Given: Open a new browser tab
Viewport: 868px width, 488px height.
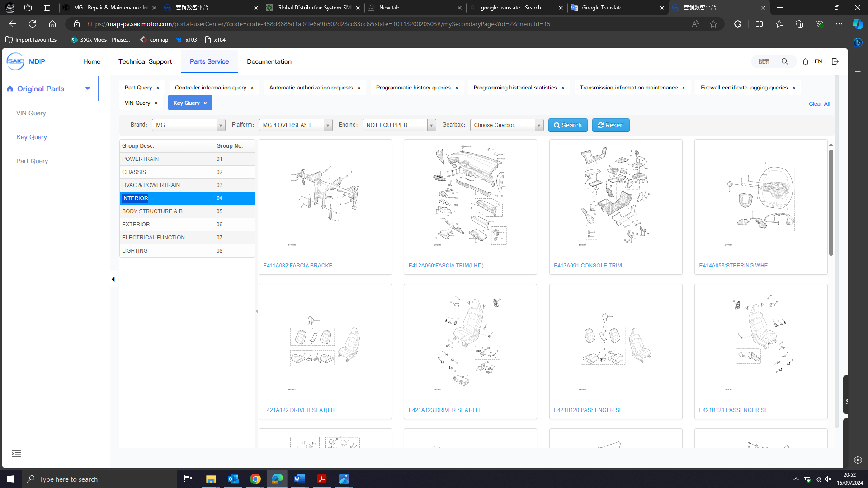Looking at the screenshot, I should pos(780,8).
